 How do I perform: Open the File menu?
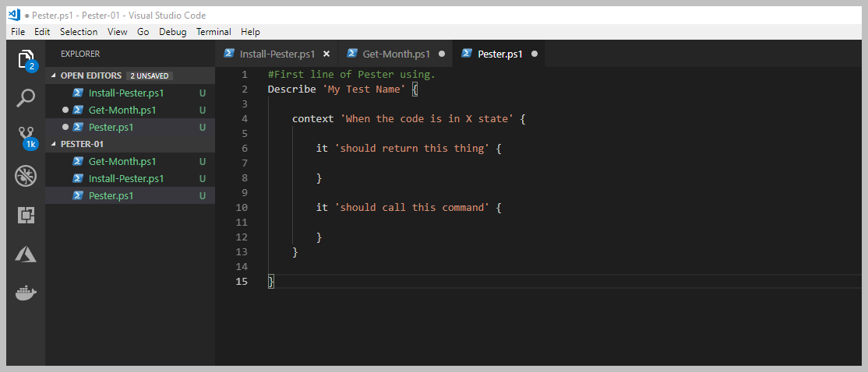coord(18,31)
